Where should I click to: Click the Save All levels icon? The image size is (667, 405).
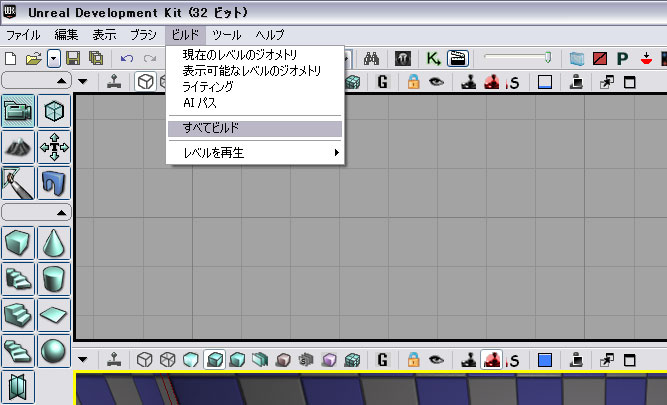(96, 58)
